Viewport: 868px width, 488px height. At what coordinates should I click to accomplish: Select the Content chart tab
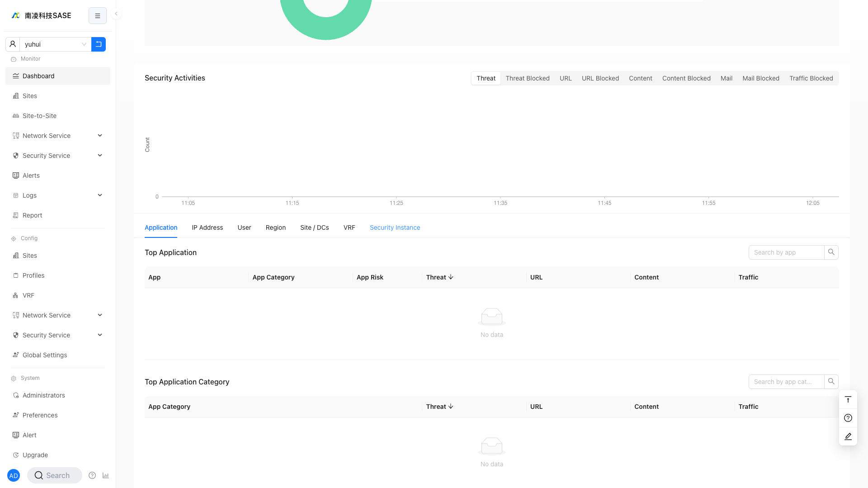pyautogui.click(x=641, y=78)
